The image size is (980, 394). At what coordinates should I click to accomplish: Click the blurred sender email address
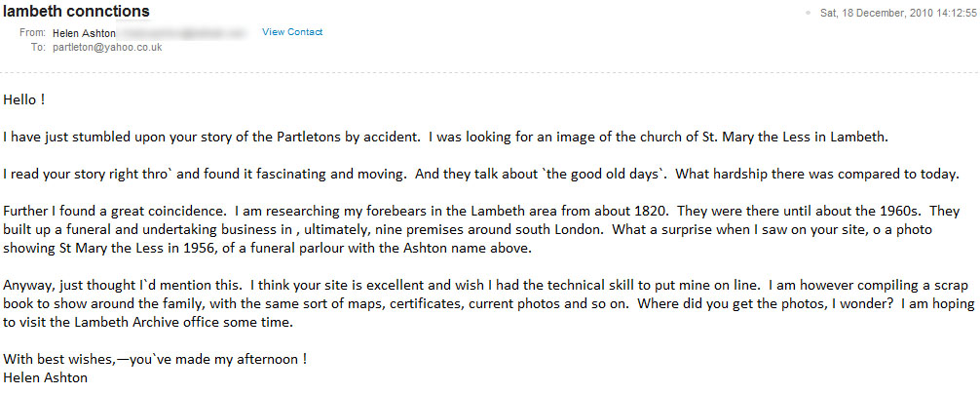coord(183,32)
